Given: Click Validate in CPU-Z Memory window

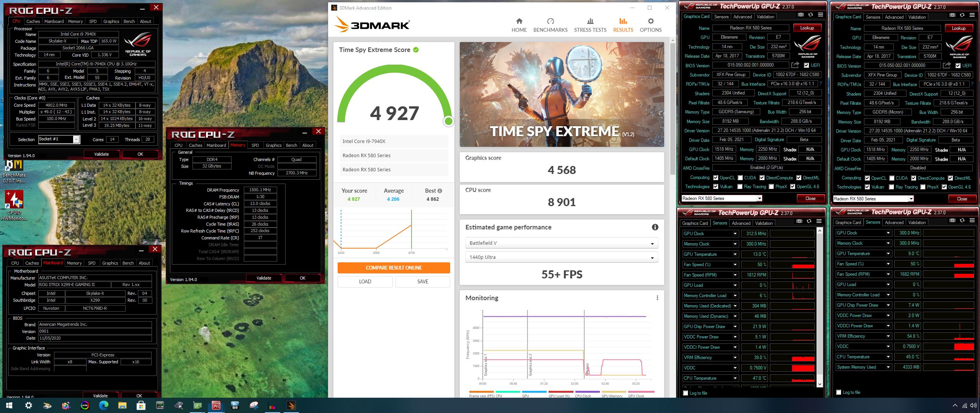Looking at the screenshot, I should 264,278.
